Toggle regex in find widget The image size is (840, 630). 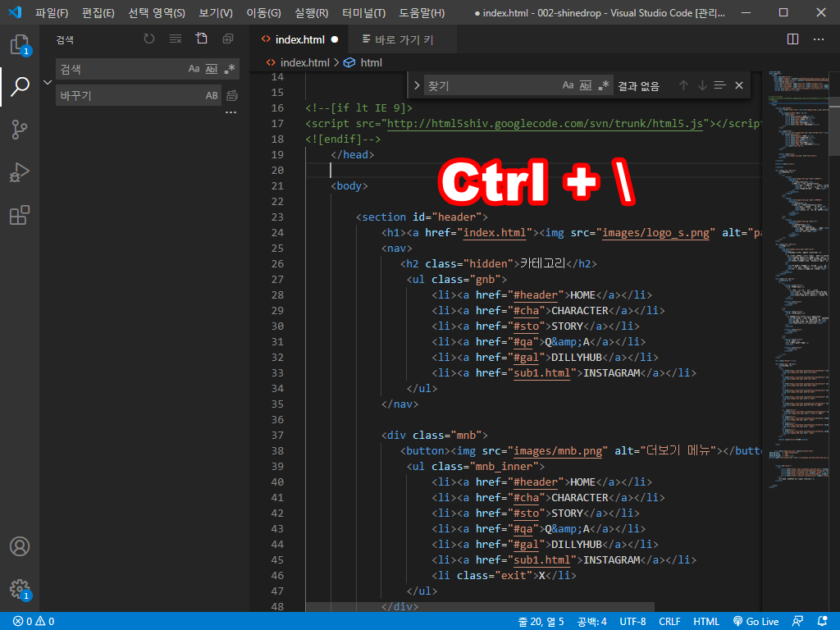(603, 85)
